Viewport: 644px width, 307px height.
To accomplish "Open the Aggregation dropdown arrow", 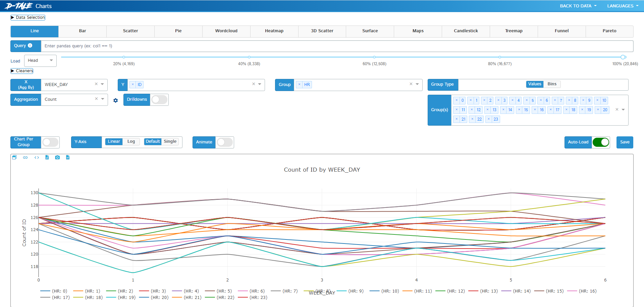I will point(103,99).
